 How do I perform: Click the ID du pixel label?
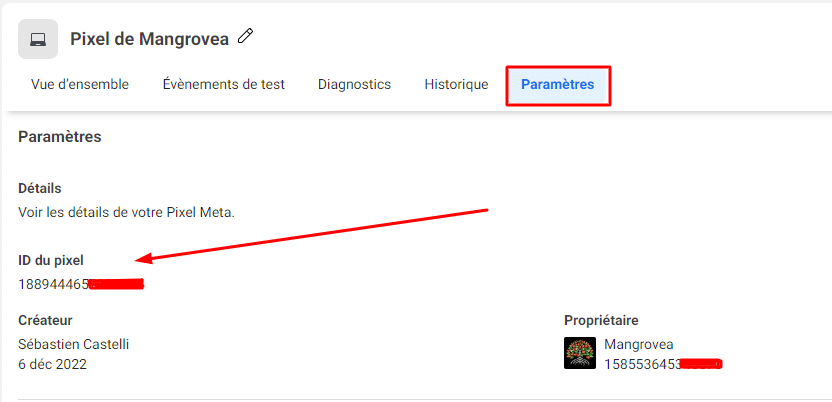click(51, 260)
